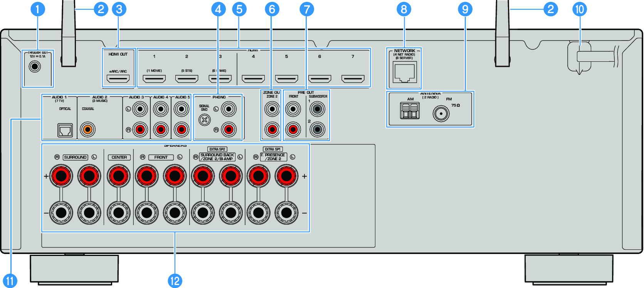Click the orange AUDIO 2 COAXIAL jack

pos(87,129)
